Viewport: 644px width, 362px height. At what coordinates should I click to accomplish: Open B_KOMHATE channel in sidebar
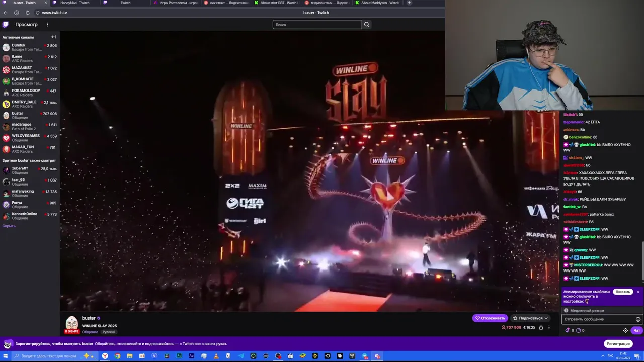click(30, 81)
